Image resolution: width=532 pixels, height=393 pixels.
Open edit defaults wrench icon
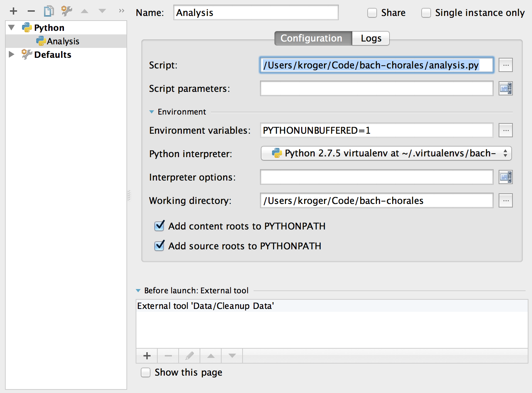(66, 11)
